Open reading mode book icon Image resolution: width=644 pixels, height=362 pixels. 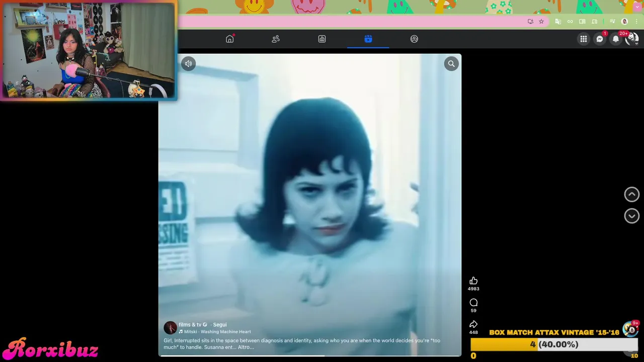582,22
